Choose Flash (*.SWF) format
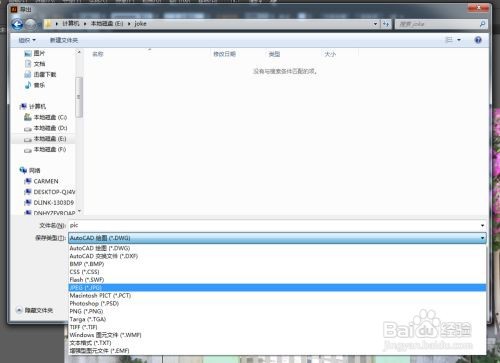 [277, 280]
